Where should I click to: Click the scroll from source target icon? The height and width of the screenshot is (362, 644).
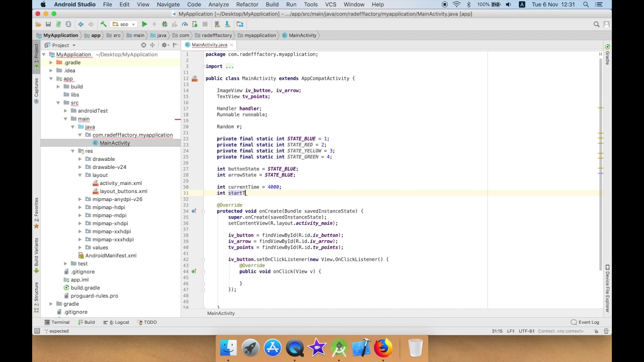(143, 45)
